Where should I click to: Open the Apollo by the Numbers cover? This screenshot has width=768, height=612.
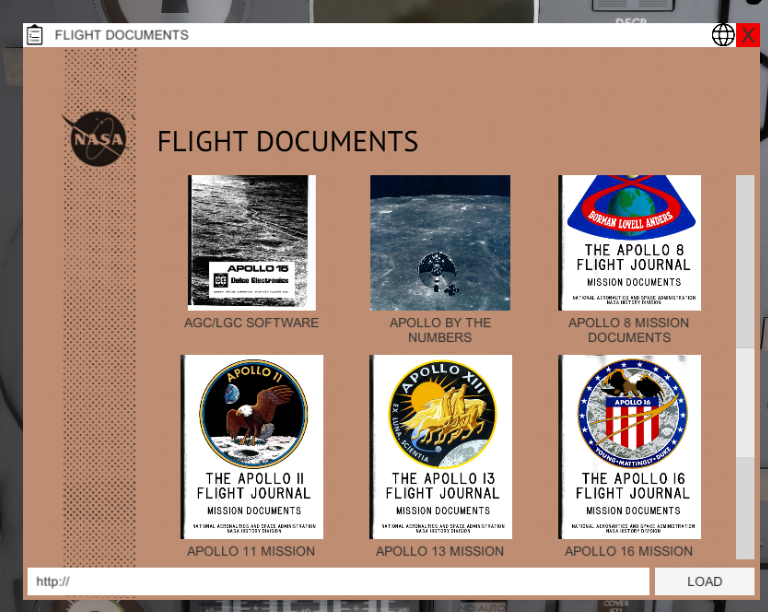pyautogui.click(x=440, y=242)
